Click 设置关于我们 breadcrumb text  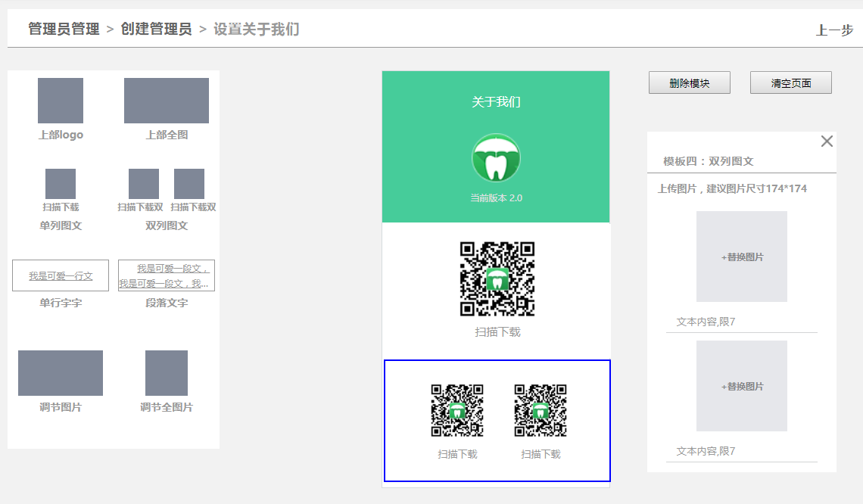[257, 29]
